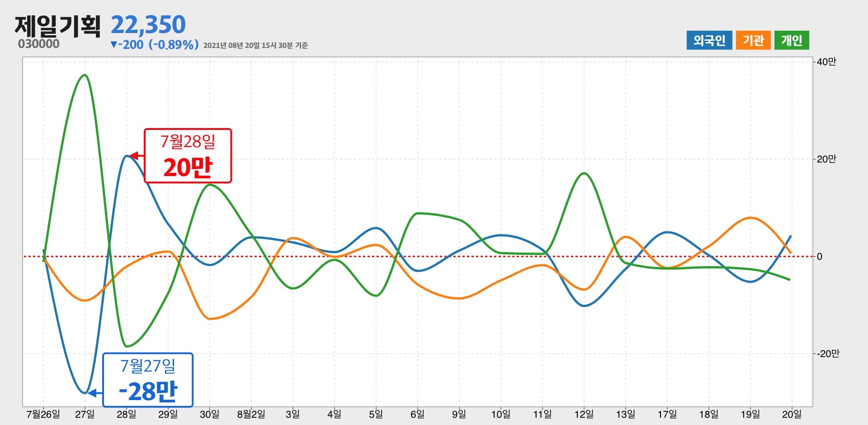Click the 20일 x-axis label

[792, 414]
